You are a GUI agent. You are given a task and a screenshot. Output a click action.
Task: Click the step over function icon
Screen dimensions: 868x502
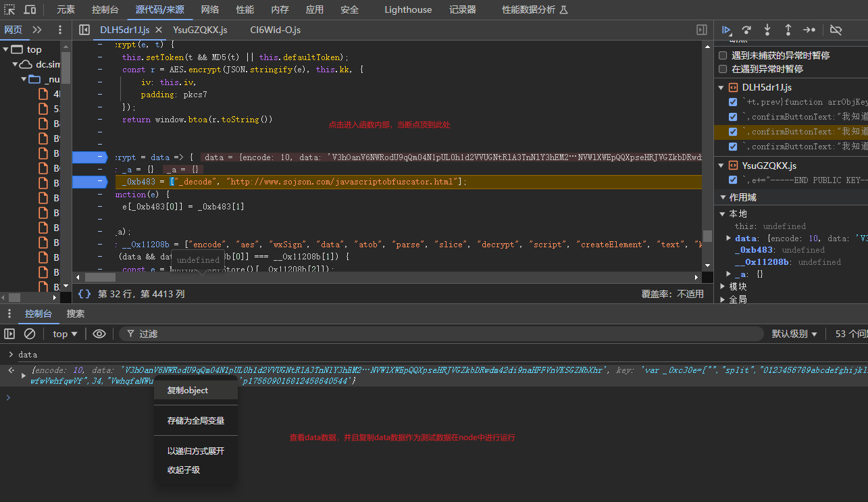click(746, 30)
